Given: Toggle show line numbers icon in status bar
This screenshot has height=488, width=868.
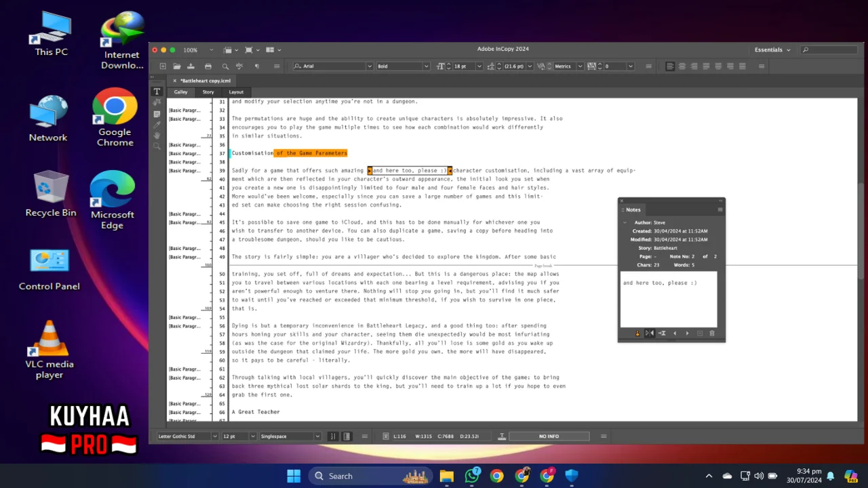Looking at the screenshot, I should (x=333, y=436).
